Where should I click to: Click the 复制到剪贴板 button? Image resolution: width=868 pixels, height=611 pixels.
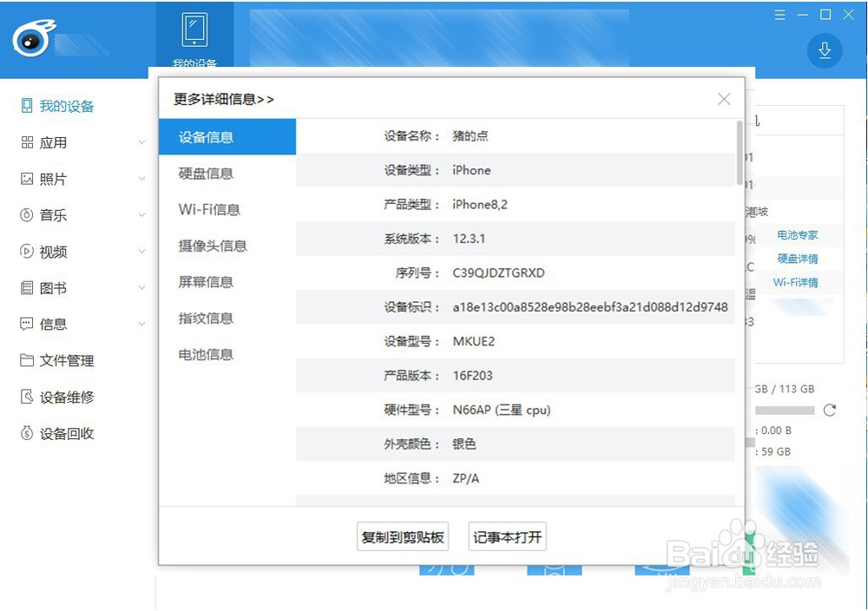tap(402, 536)
